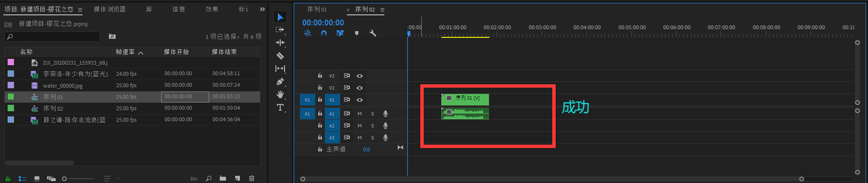The width and height of the screenshot is (868, 183).
Task: Toggle V1 source patching button
Action: tap(308, 100)
